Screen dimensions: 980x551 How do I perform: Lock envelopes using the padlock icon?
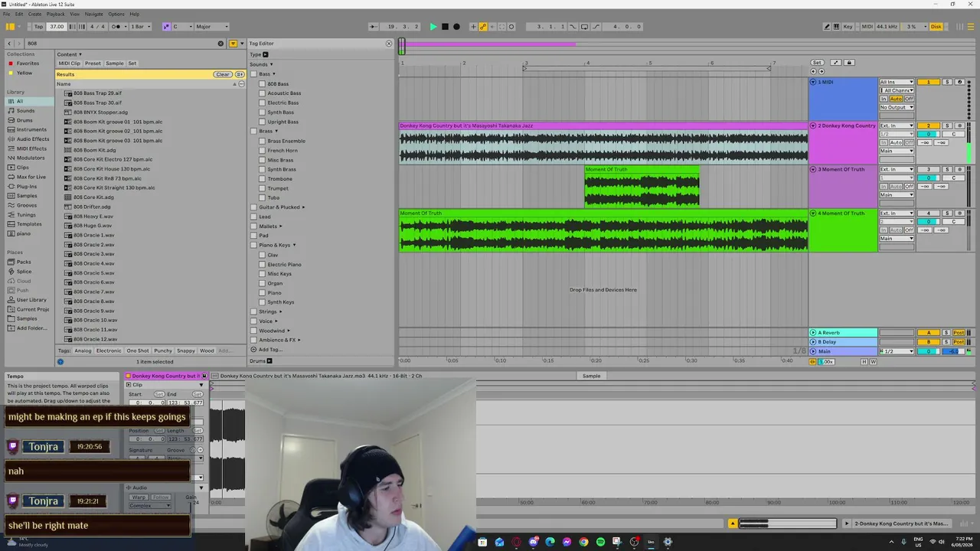pyautogui.click(x=848, y=63)
